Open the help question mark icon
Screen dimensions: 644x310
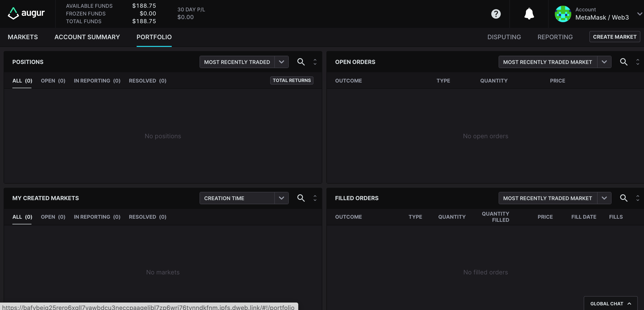496,14
